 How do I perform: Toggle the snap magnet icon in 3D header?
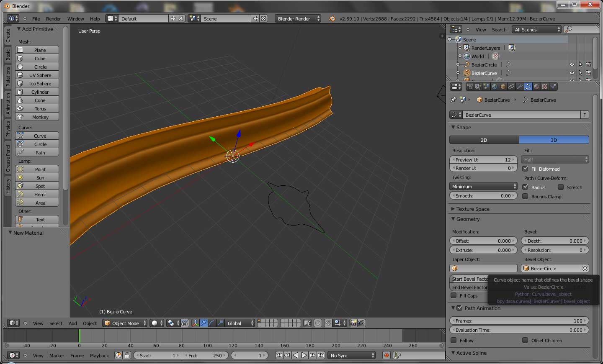click(328, 323)
